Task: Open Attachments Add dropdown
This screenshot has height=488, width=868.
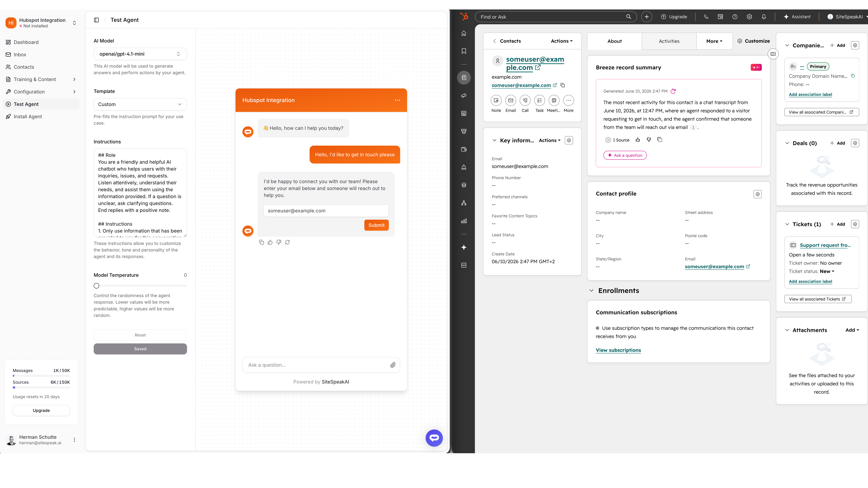Action: (x=852, y=330)
